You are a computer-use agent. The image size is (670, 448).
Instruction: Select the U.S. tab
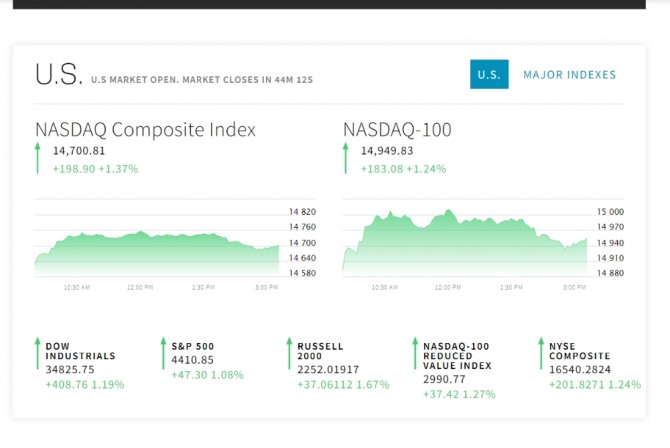click(x=489, y=75)
